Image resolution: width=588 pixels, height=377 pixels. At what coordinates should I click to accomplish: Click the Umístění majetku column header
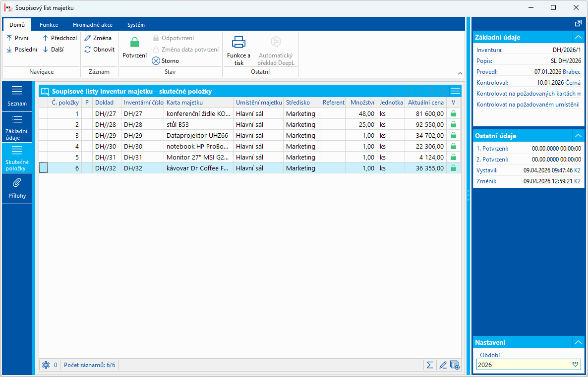tap(258, 103)
